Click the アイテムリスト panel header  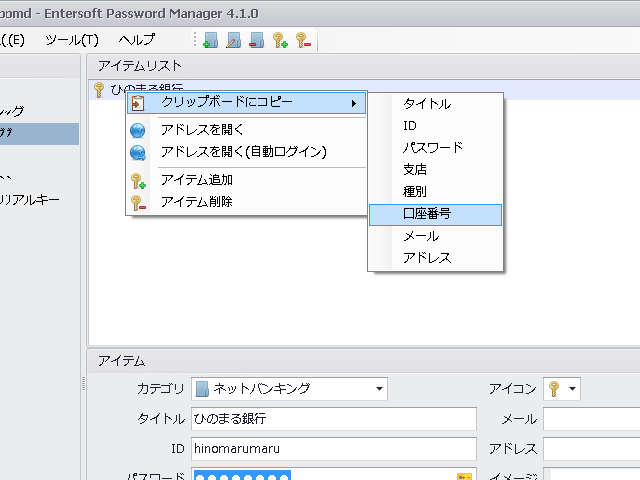click(363, 66)
